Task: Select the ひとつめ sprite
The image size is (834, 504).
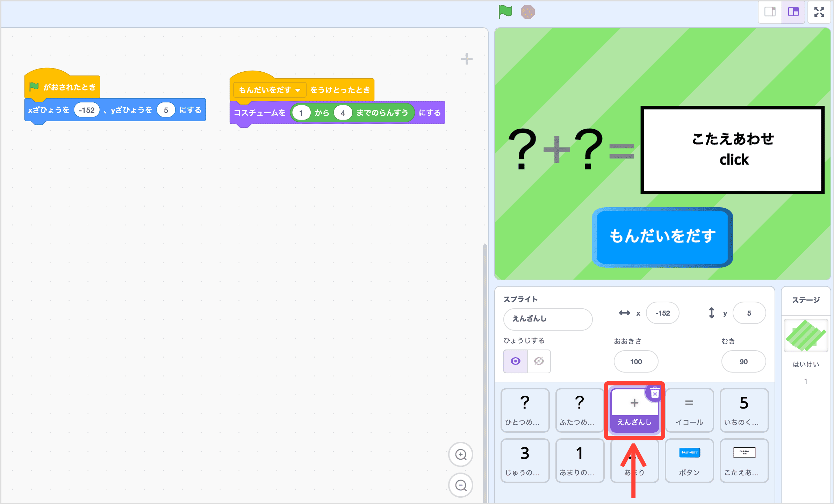Action: (x=525, y=411)
